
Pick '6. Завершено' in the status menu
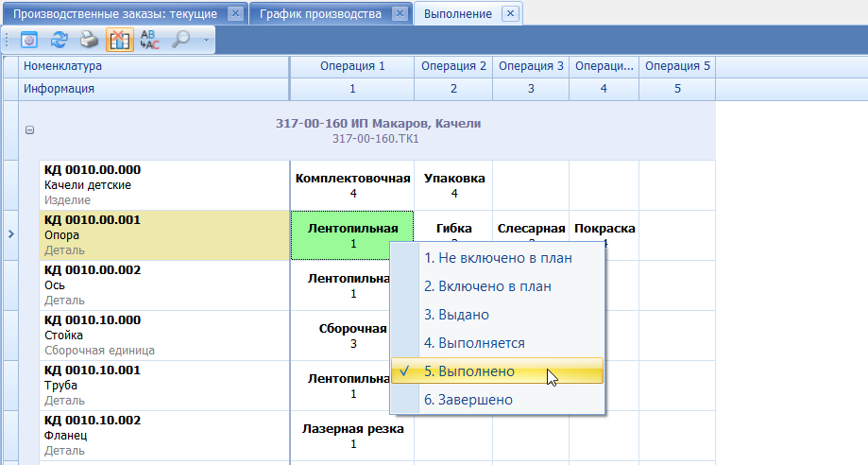(x=468, y=400)
